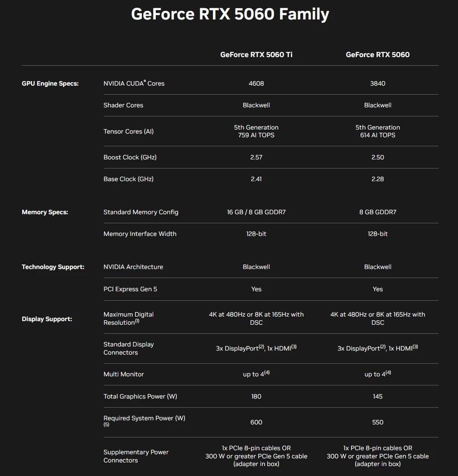
Task: Click the Display Support section label
Action: [x=46, y=319]
